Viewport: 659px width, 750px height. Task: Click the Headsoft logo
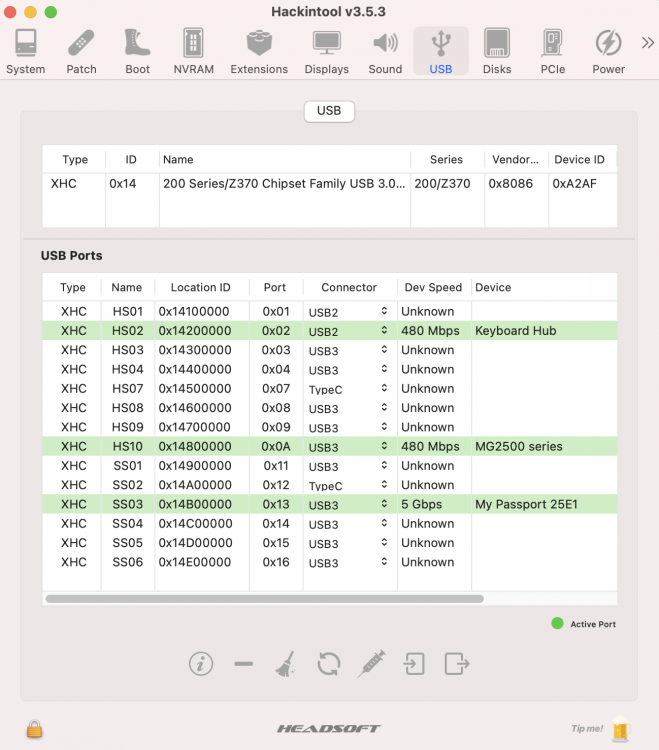329,728
